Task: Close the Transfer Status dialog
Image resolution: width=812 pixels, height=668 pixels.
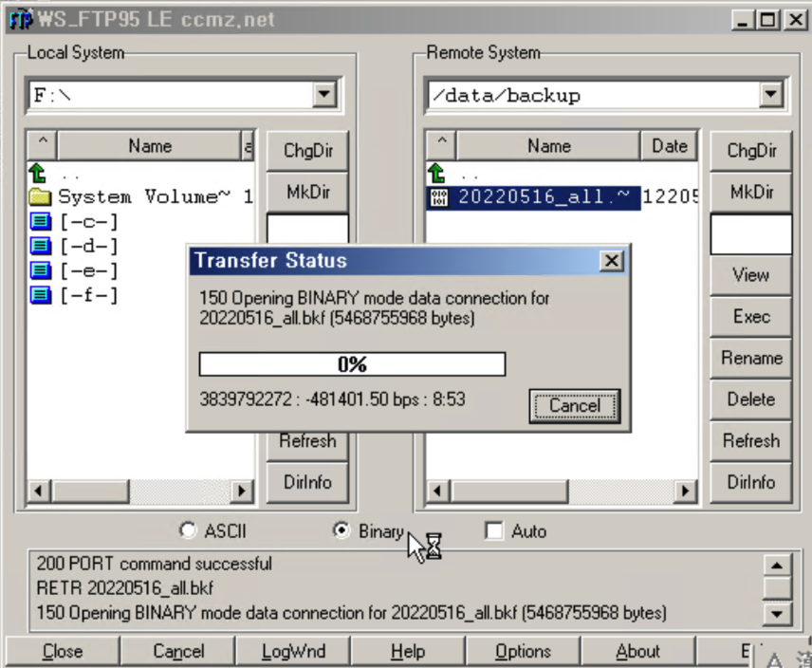Action: tap(612, 261)
